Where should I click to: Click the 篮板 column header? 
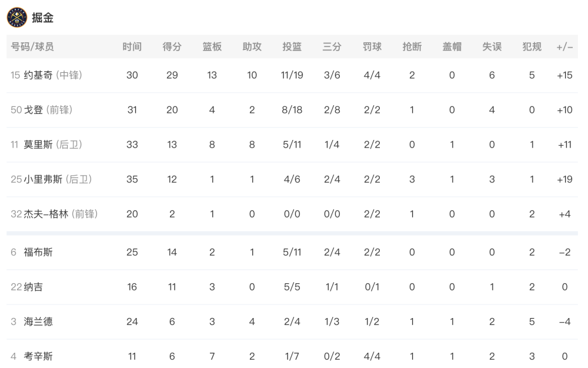(212, 46)
